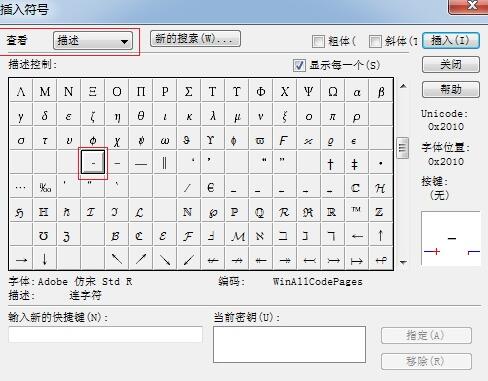488x381 pixels.
Task: Select the lowercase mu μ symbol
Action: click(x=237, y=115)
